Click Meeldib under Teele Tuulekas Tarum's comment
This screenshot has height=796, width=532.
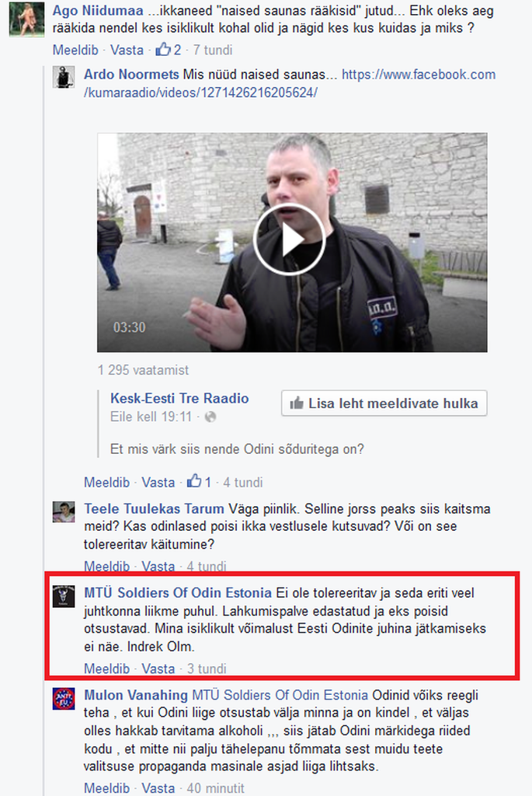(107, 566)
